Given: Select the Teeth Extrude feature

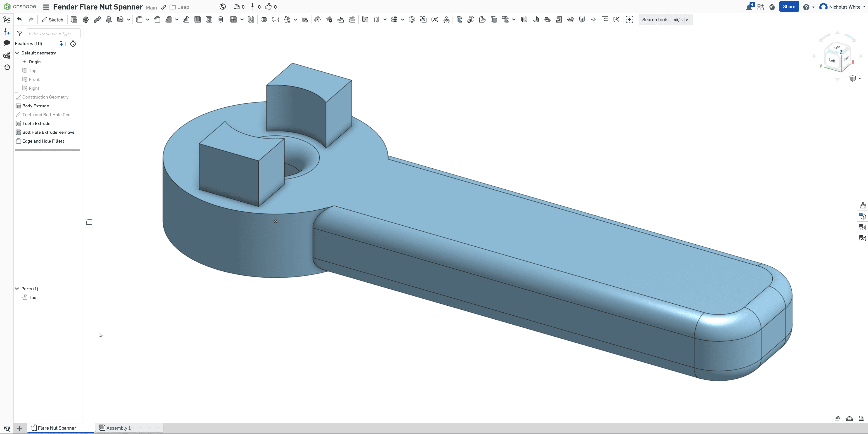Looking at the screenshot, I should (x=36, y=123).
